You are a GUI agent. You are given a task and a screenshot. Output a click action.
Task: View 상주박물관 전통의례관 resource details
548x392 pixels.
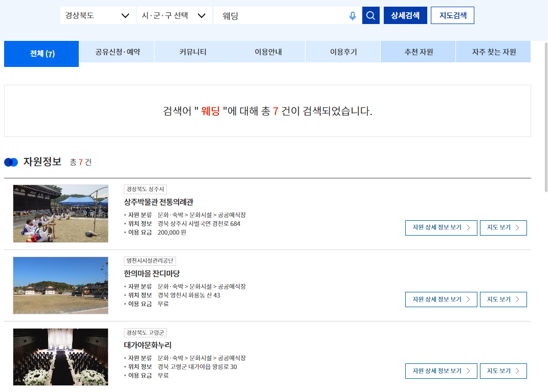point(441,227)
